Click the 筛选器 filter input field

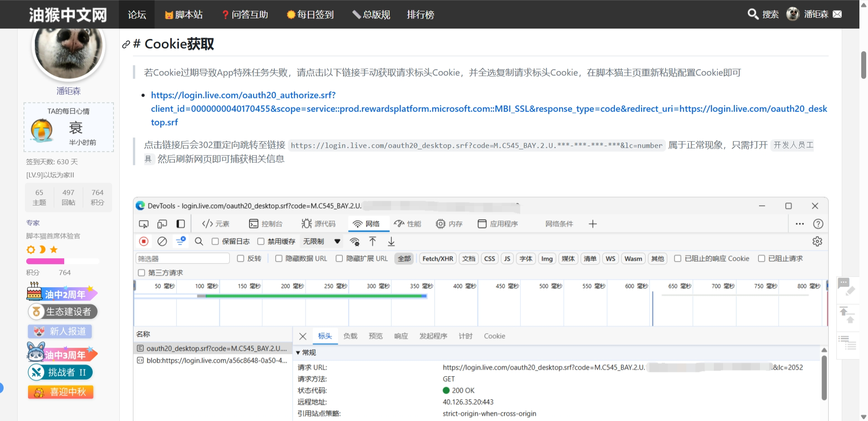pyautogui.click(x=183, y=259)
